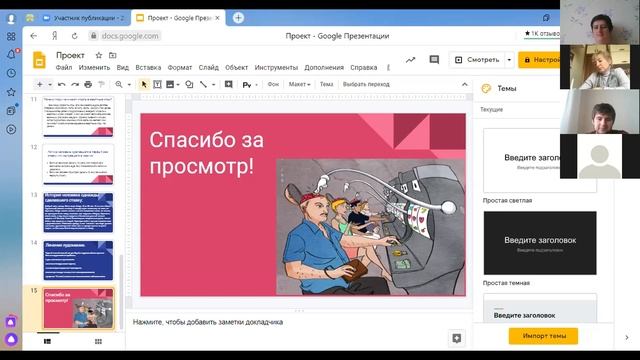Open Вид menu
The width and height of the screenshot is (640, 360).
tap(122, 68)
